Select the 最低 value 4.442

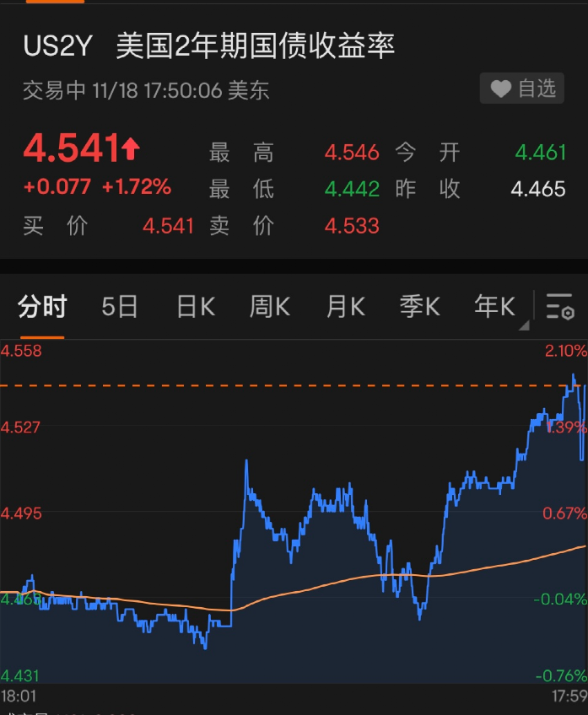(x=352, y=189)
